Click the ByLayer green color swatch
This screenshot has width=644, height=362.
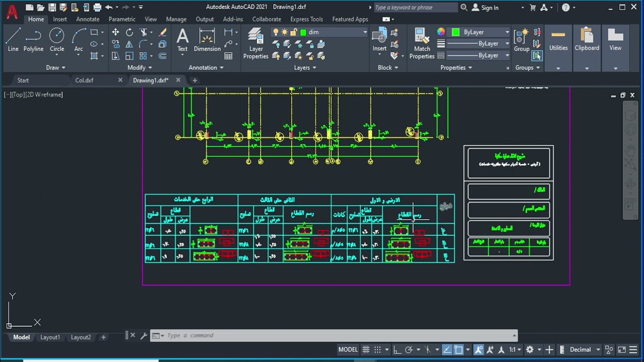[x=456, y=32]
